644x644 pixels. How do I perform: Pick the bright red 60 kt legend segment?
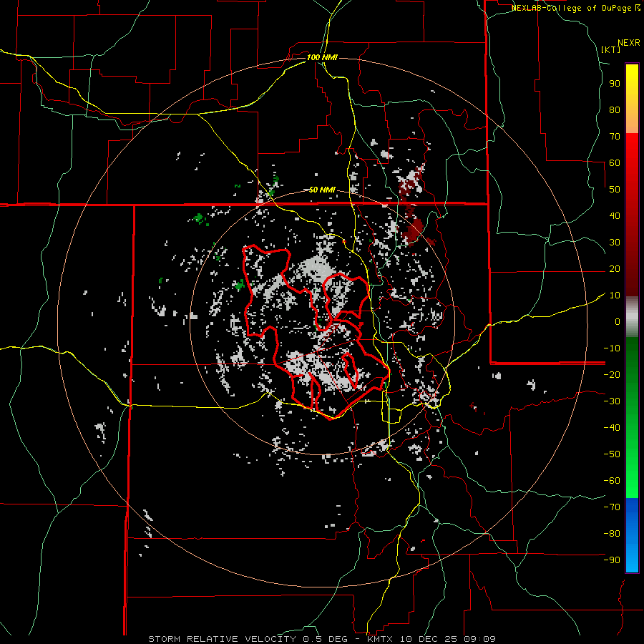[632, 163]
